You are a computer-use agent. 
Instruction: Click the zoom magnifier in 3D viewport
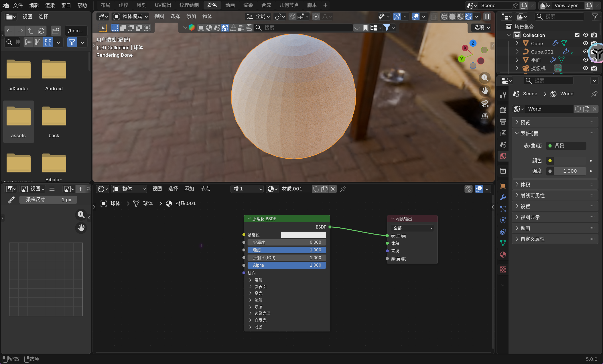click(x=484, y=78)
